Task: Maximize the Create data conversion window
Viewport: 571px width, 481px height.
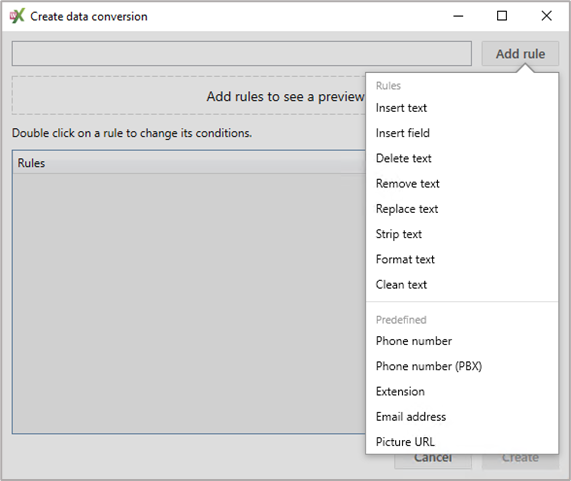Action: (502, 16)
